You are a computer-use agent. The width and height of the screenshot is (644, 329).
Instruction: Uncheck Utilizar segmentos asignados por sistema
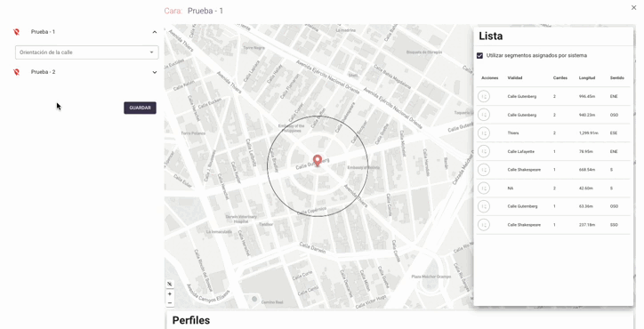coord(479,55)
